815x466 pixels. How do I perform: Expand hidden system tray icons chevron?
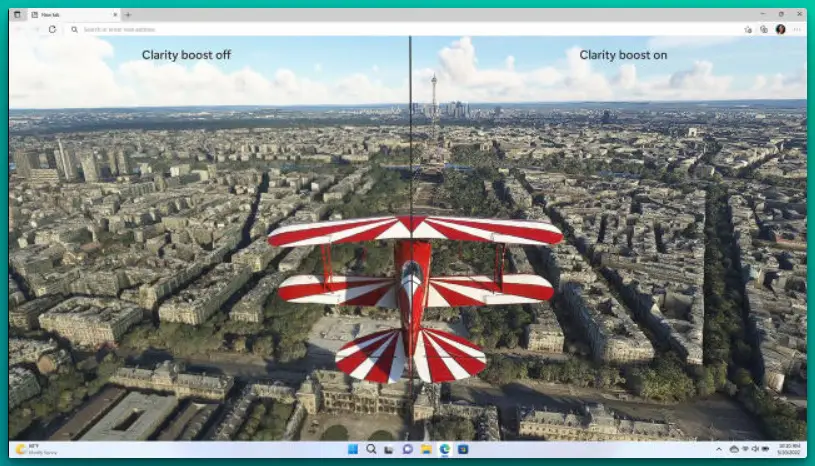[719, 449]
